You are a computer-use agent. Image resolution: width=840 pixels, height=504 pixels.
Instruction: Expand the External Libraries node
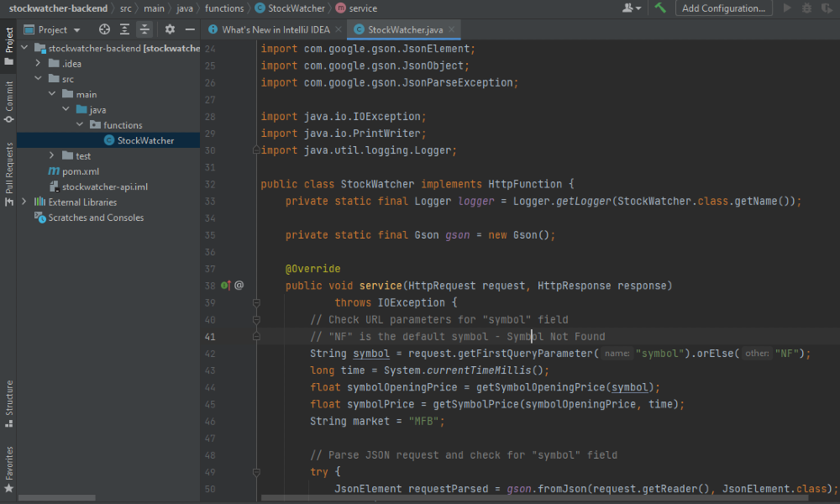coord(24,202)
